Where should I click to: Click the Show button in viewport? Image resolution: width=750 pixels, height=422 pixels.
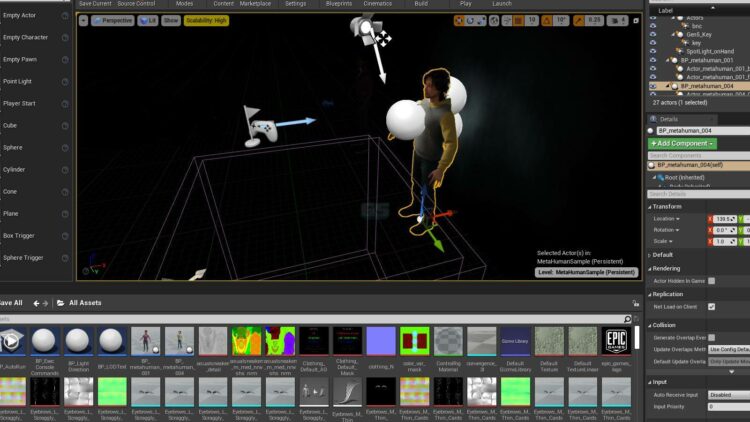[171, 21]
